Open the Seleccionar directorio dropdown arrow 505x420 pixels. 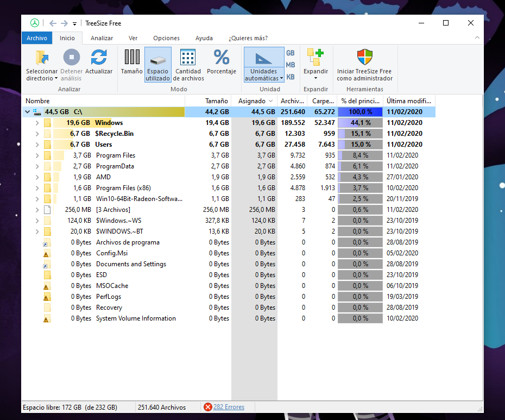56,78
